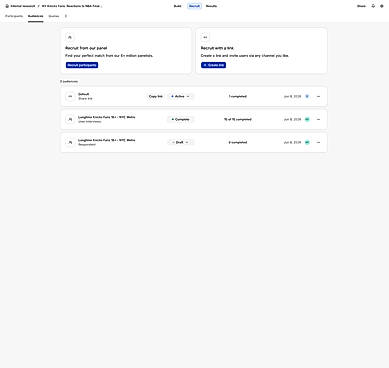Open the more options menu for the Complete audience row

(x=318, y=119)
